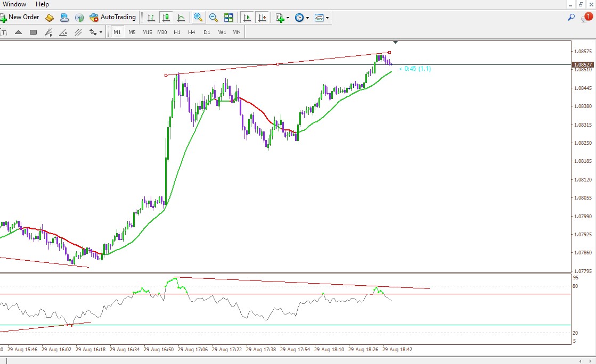
Task: Toggle the chart shift button
Action: click(x=262, y=18)
